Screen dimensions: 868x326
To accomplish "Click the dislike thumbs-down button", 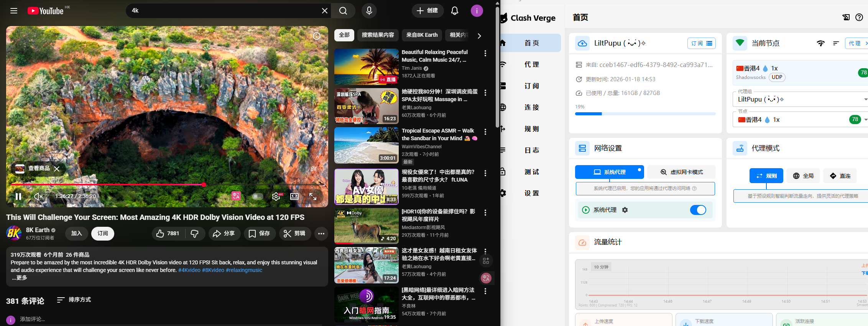I will point(195,234).
